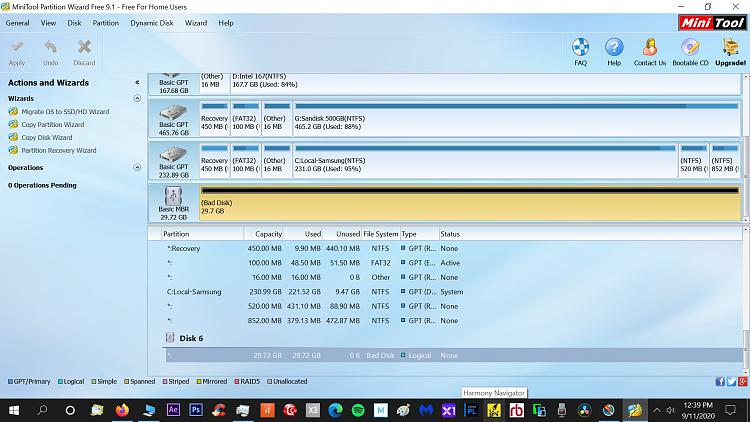Select the 852.00 MB NTFS list row
Screen dimensions: 750x422
tap(452, 321)
